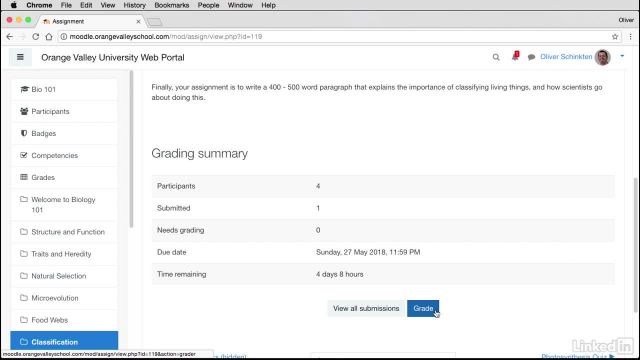The width and height of the screenshot is (640, 360).
Task: Click View all submissions button
Action: click(366, 309)
